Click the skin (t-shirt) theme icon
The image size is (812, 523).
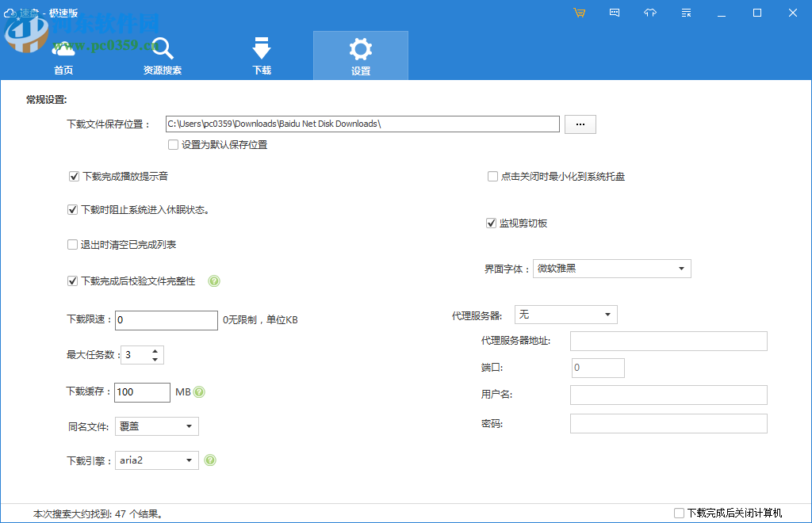click(650, 13)
